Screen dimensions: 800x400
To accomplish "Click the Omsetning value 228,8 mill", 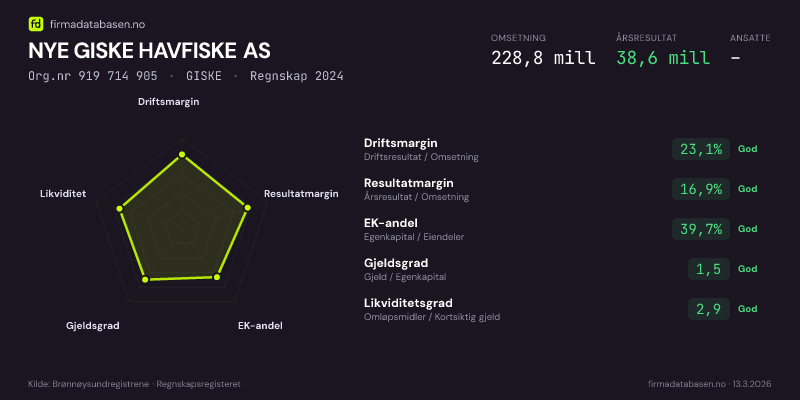I will click(x=543, y=57).
